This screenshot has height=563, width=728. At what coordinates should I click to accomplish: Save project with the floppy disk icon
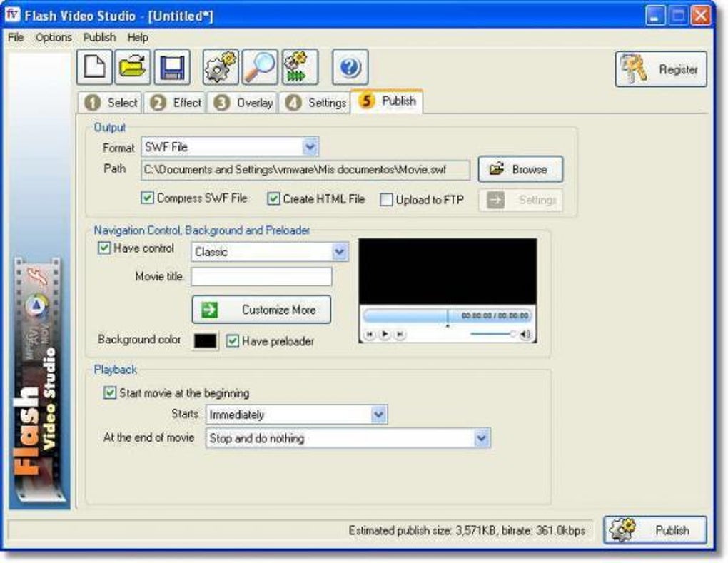172,67
